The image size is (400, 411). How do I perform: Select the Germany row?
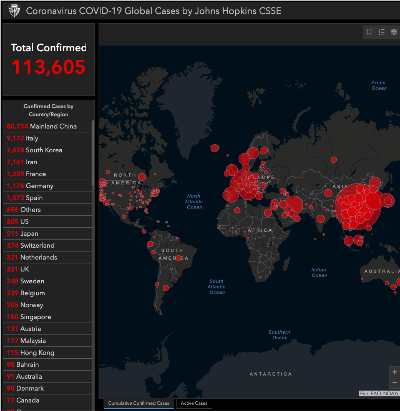point(47,186)
